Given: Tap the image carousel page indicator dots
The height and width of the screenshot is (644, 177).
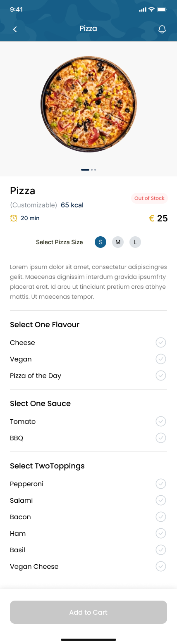Looking at the screenshot, I should coord(88,169).
